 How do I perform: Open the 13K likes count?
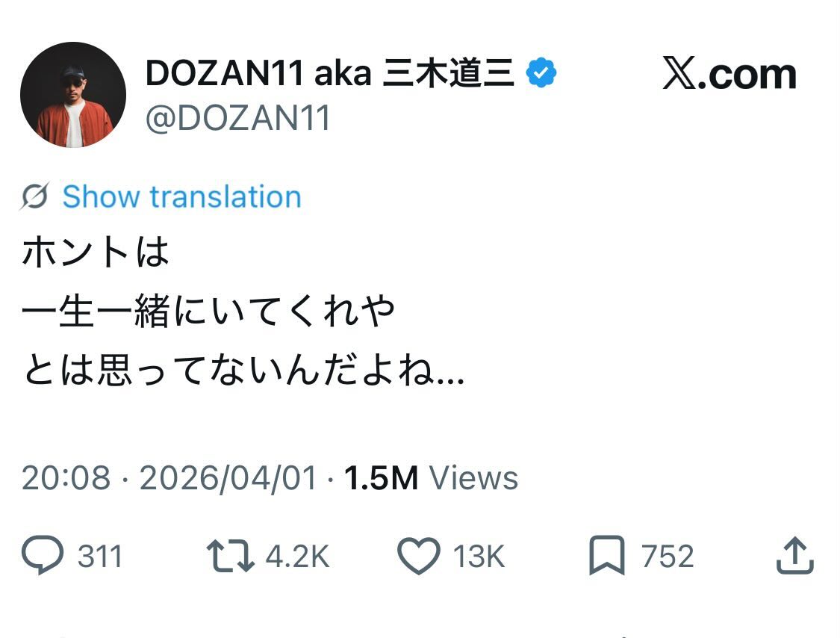(479, 557)
